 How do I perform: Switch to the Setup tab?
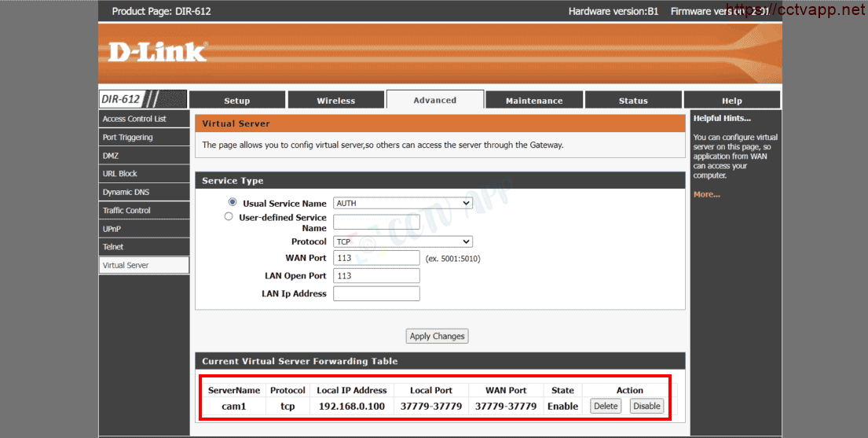tap(236, 101)
